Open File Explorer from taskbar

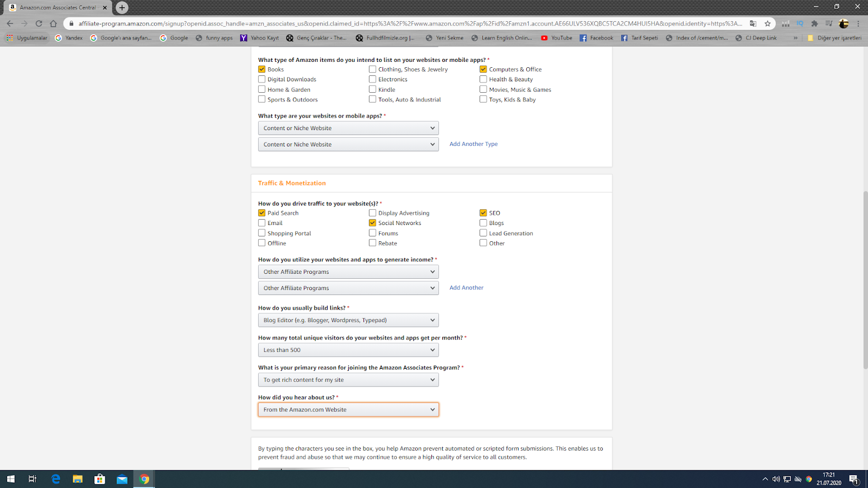coord(78,479)
